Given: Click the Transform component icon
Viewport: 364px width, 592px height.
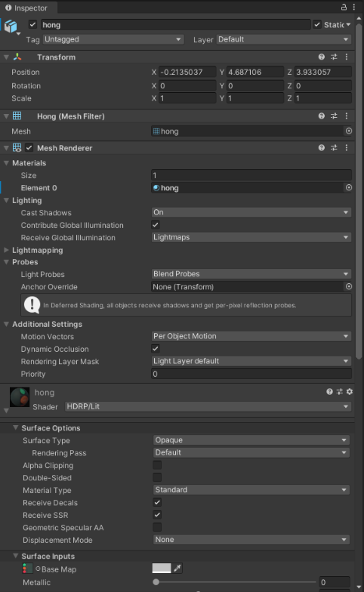Looking at the screenshot, I should 17,57.
